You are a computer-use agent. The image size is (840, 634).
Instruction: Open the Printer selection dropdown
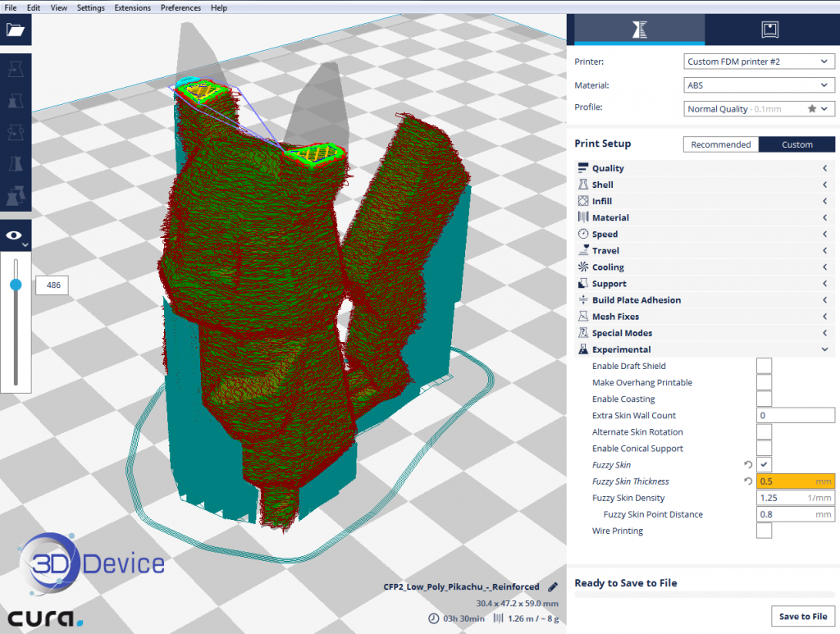(758, 62)
